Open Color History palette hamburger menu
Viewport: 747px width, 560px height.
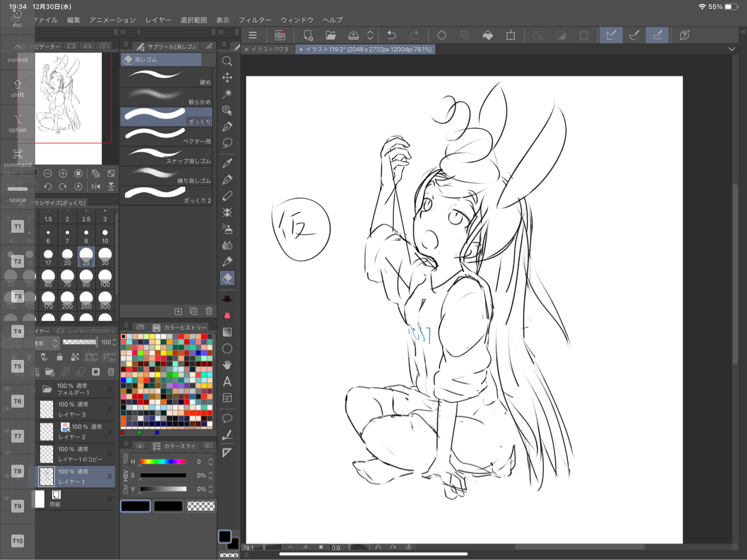[126, 326]
